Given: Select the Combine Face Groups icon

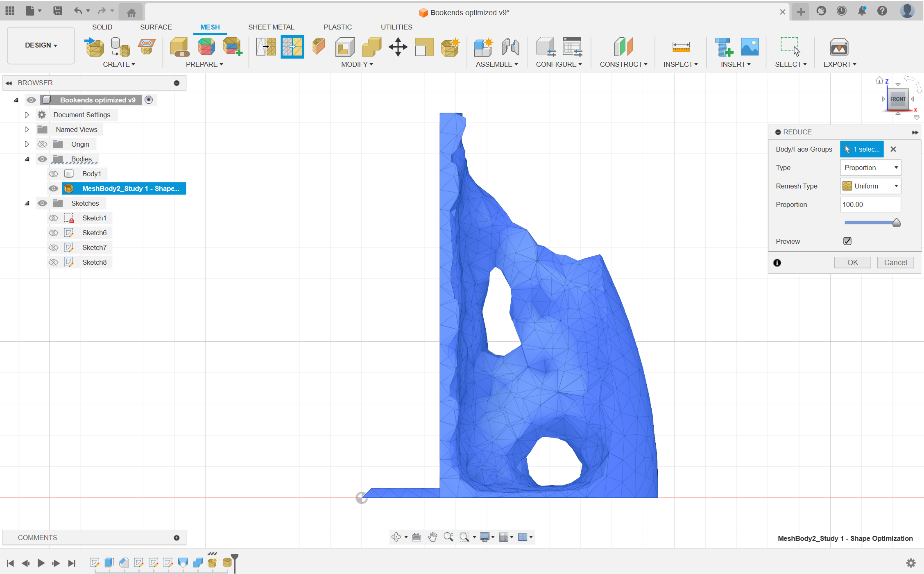Looking at the screenshot, I should (232, 47).
